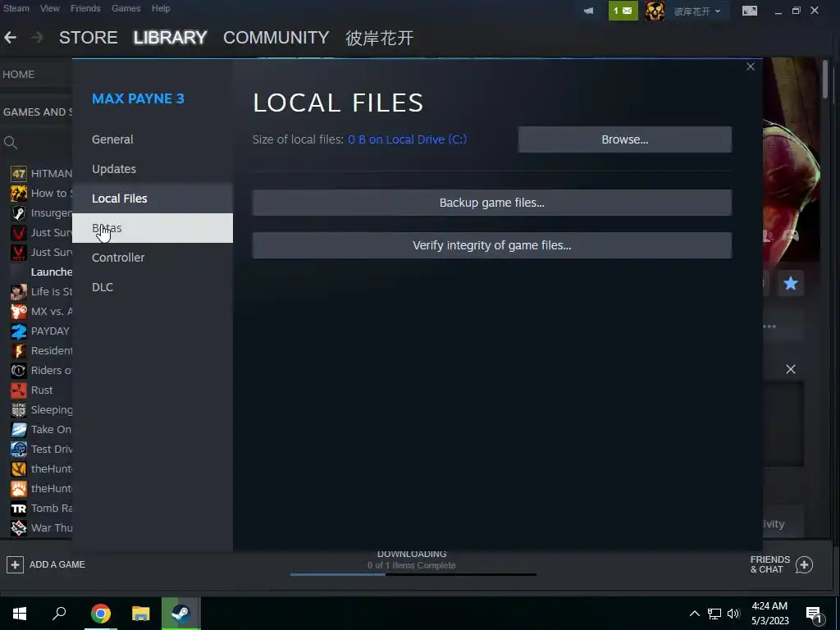Close the Max Payne 3 properties dialog

(750, 66)
